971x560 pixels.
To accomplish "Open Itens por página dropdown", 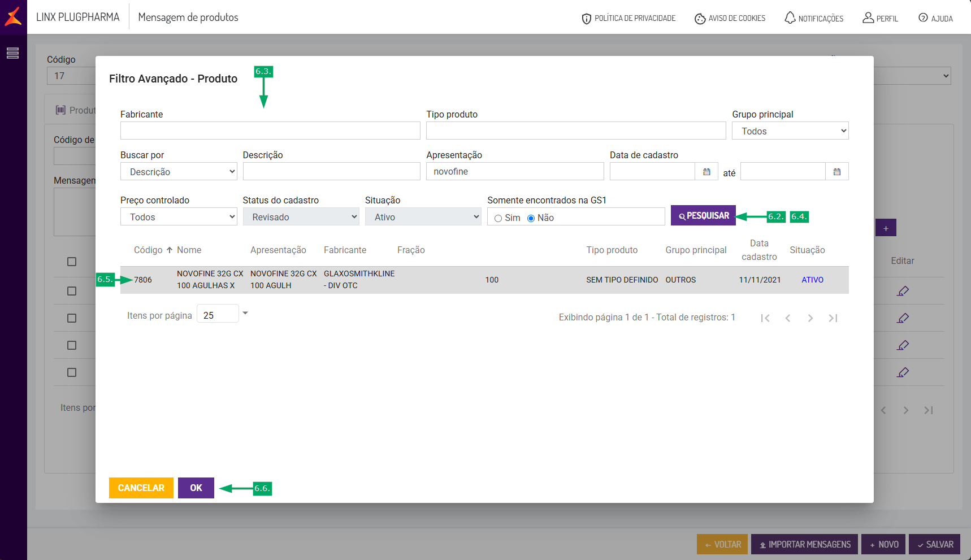I will [x=223, y=314].
